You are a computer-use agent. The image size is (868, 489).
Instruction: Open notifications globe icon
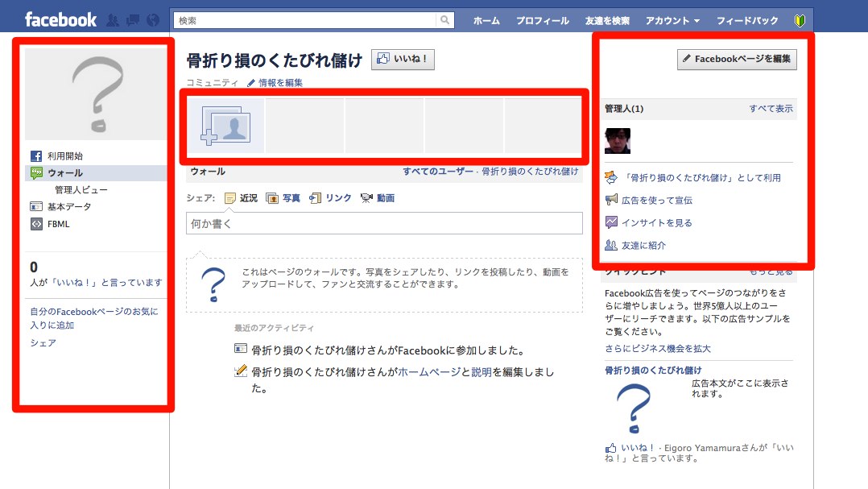pos(153,20)
